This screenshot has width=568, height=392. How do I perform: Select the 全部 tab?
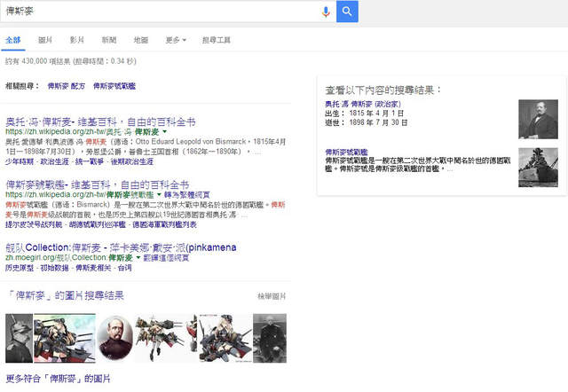click(13, 40)
